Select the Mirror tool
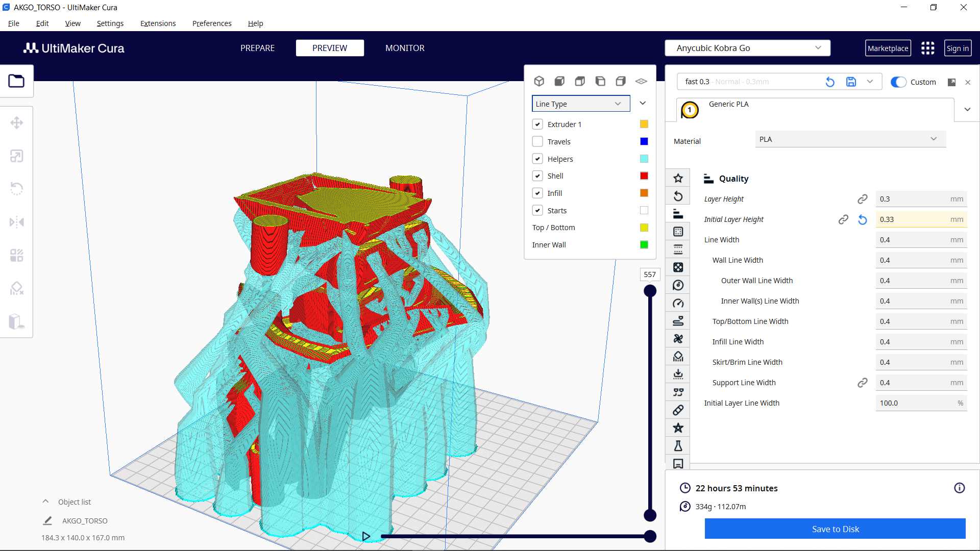The image size is (980, 551). click(17, 222)
